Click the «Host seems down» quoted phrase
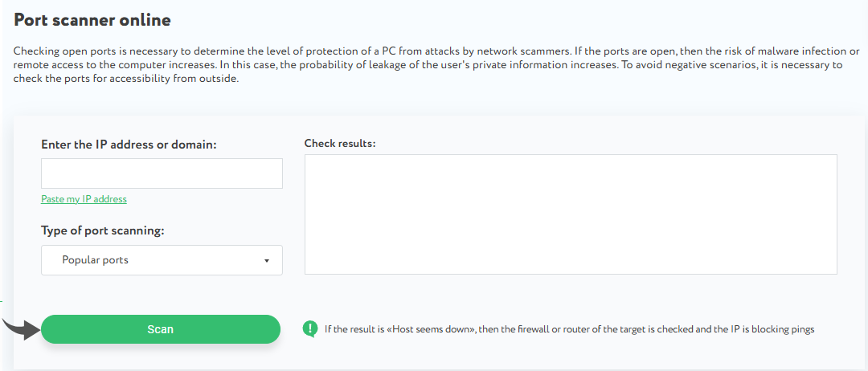Screen dimensions: 868x371 pos(411,329)
